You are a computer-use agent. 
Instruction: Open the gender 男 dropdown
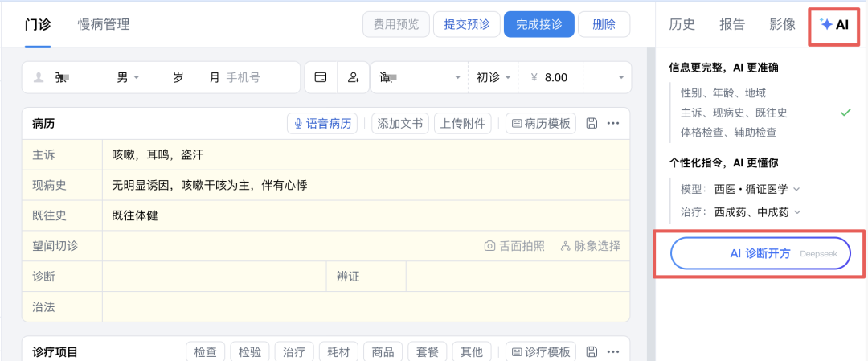[x=128, y=77]
